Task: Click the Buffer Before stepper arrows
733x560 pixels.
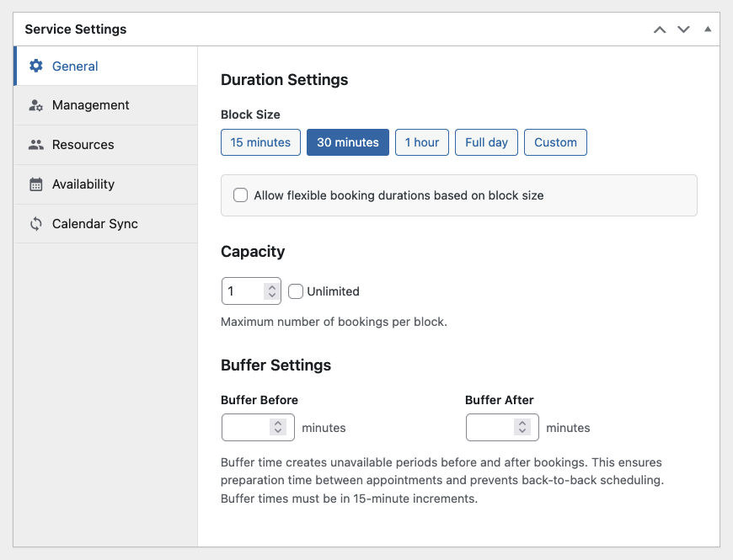Action: tap(278, 427)
